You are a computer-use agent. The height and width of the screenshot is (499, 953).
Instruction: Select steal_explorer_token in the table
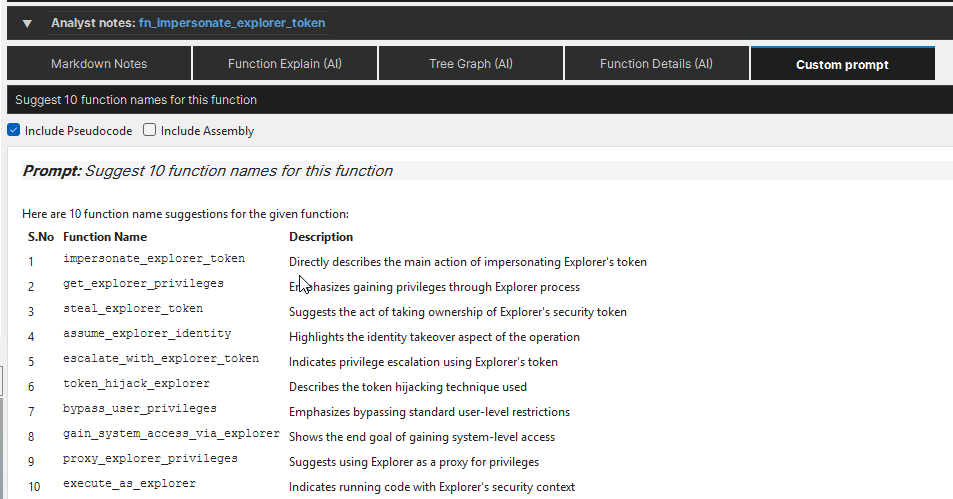pos(133,308)
